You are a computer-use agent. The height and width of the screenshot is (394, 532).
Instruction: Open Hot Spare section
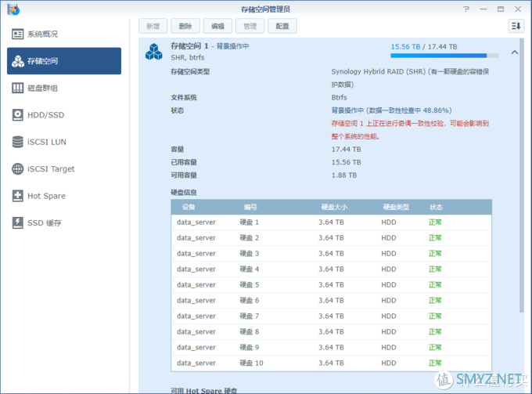coord(64,196)
